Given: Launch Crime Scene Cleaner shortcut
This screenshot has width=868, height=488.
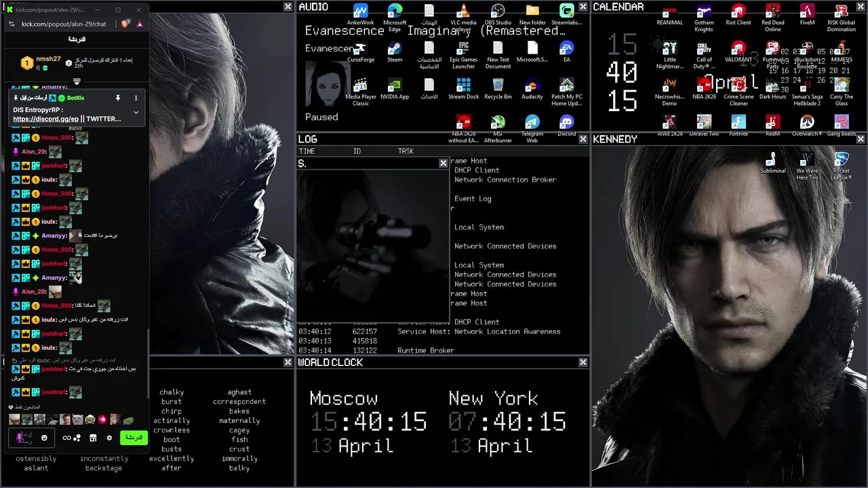Looking at the screenshot, I should pos(738,92).
